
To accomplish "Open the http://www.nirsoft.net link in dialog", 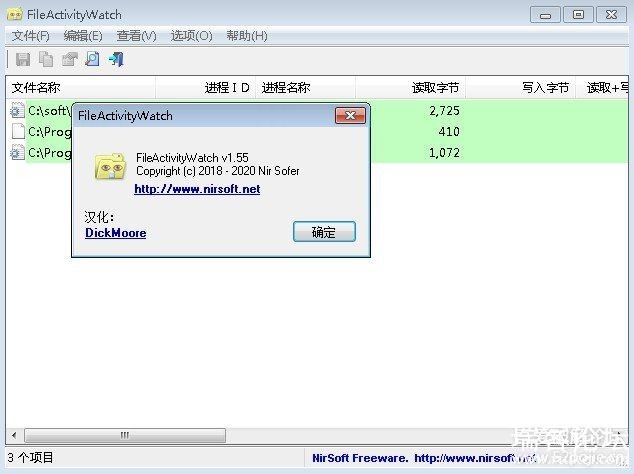I will click(197, 189).
